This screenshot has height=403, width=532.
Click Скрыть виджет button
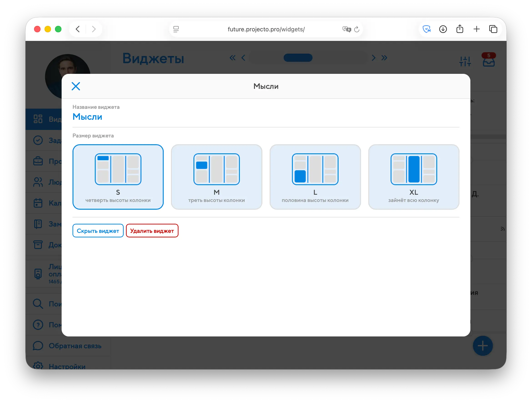[98, 231]
